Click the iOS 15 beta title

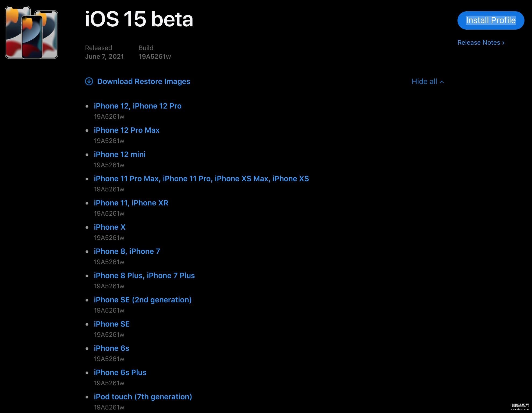(x=139, y=19)
